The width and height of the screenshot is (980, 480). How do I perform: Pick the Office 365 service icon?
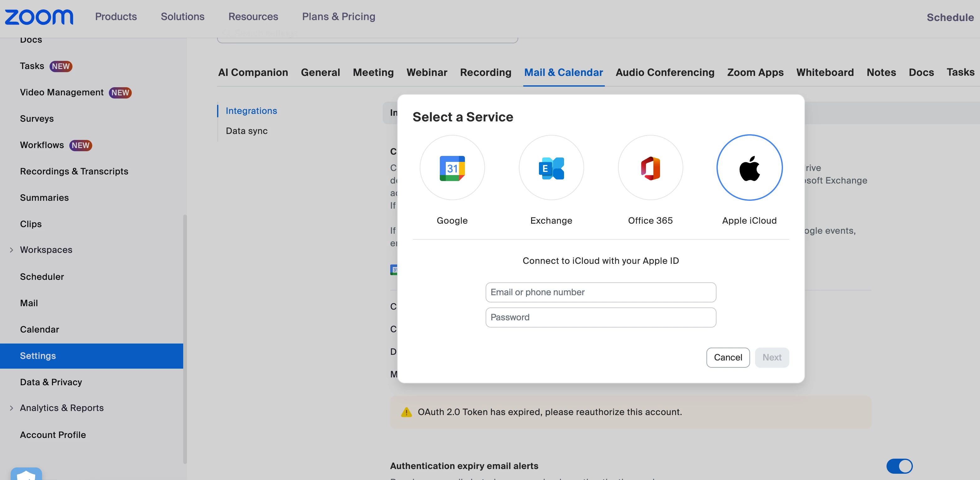point(650,168)
